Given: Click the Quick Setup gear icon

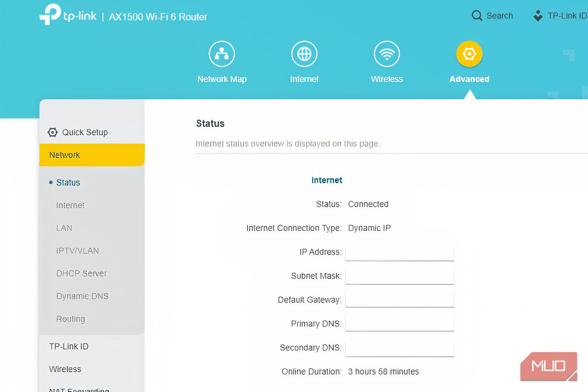Looking at the screenshot, I should pos(53,132).
